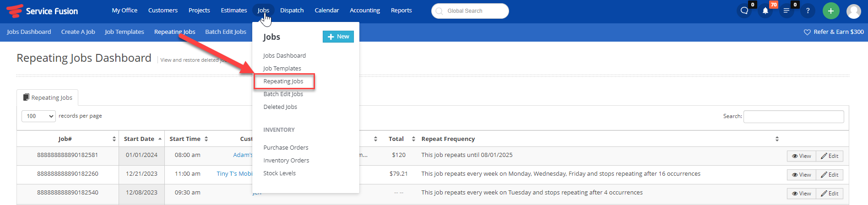Sort by Repeat Frequency column
Screen dimensions: 868x205
pyautogui.click(x=600, y=139)
